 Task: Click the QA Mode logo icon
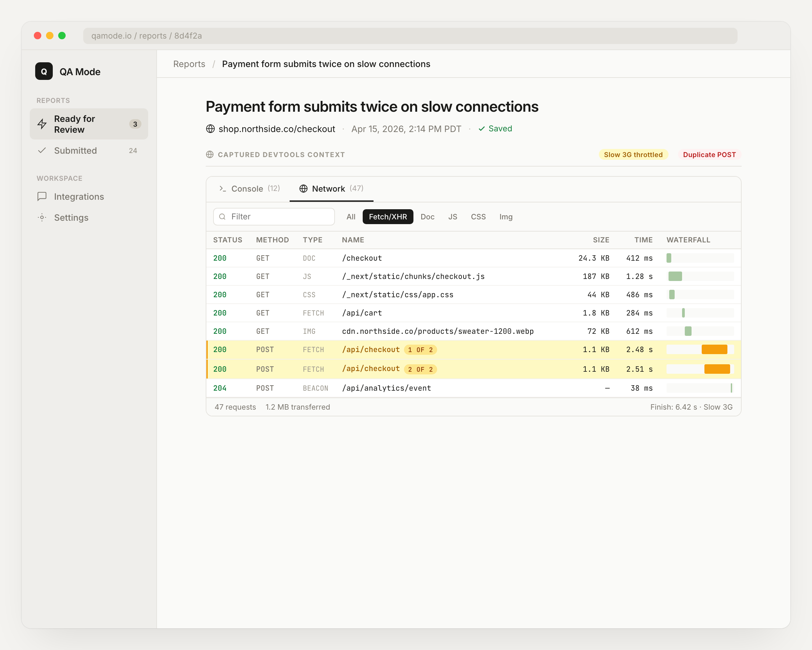coord(44,71)
